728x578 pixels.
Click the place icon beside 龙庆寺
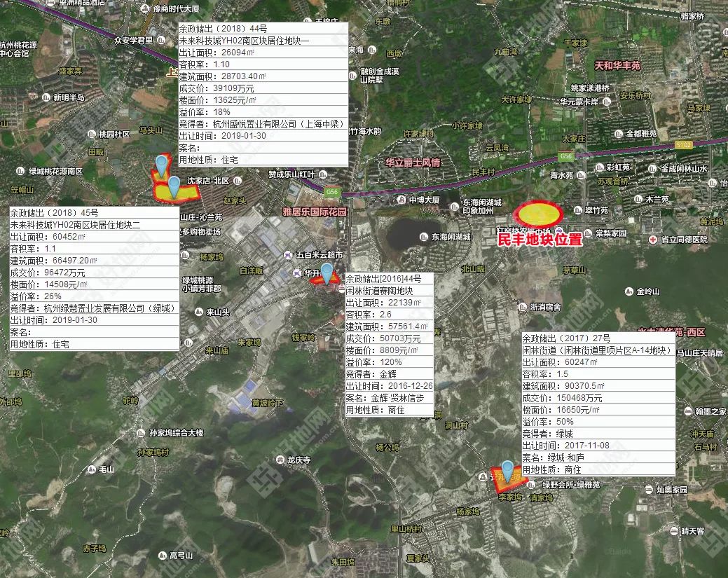(280, 460)
